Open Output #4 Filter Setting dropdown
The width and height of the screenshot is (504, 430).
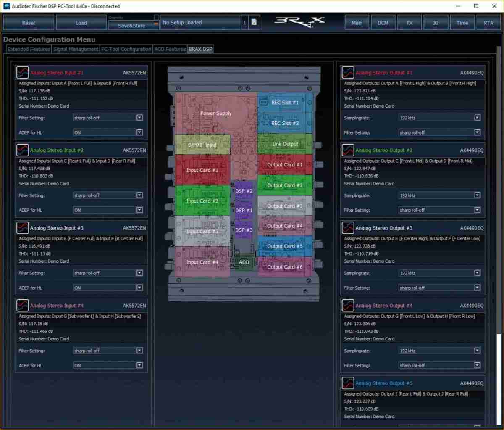click(x=440, y=365)
